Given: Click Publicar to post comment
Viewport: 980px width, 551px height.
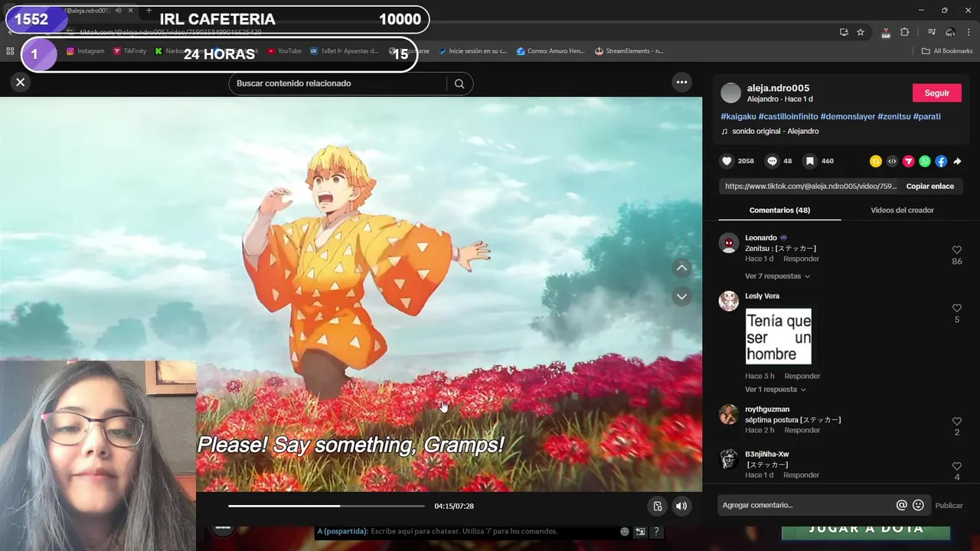Looking at the screenshot, I should (x=949, y=505).
